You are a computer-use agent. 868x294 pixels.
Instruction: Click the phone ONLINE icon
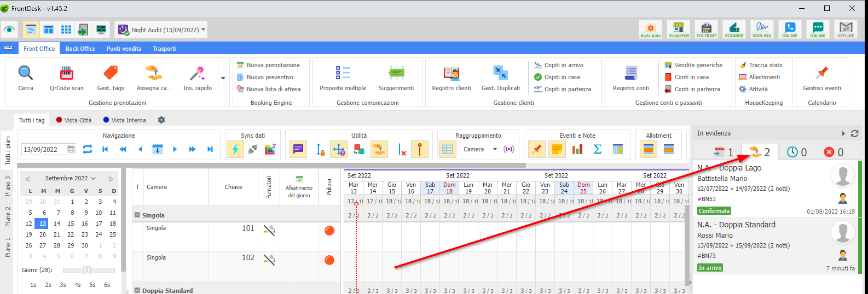pos(790,30)
